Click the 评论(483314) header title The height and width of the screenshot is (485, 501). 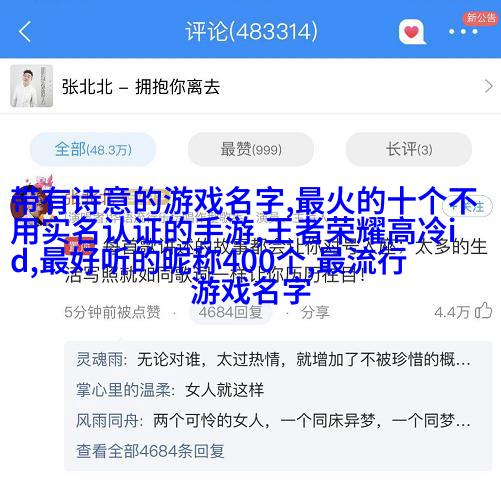coord(251,32)
